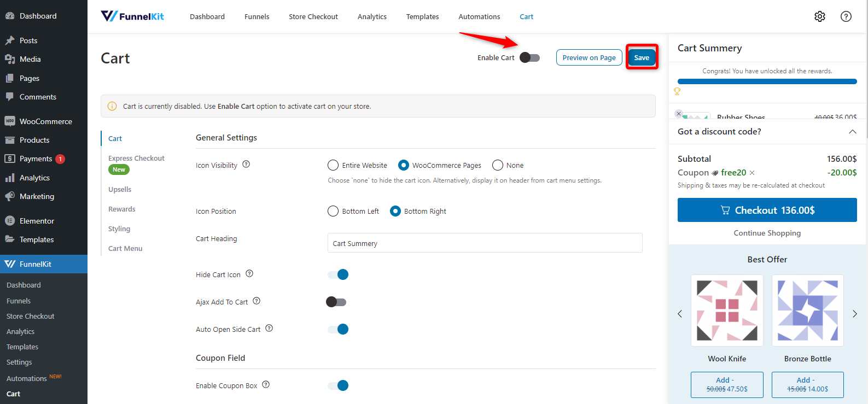Click the FunnelKit logo
868x404 pixels.
point(132,16)
